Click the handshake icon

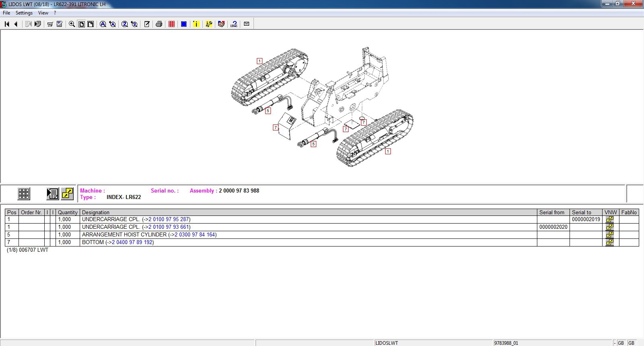coord(221,24)
